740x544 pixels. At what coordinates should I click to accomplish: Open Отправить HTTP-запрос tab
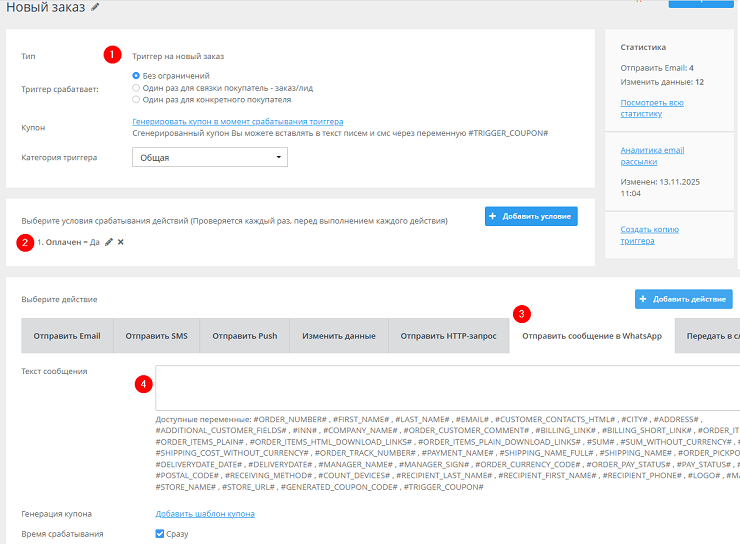pos(448,337)
